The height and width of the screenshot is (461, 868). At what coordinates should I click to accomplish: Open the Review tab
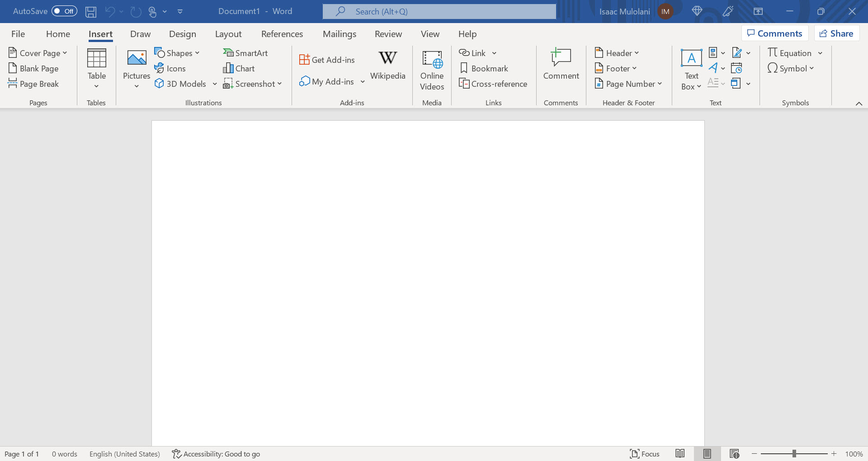pos(388,34)
